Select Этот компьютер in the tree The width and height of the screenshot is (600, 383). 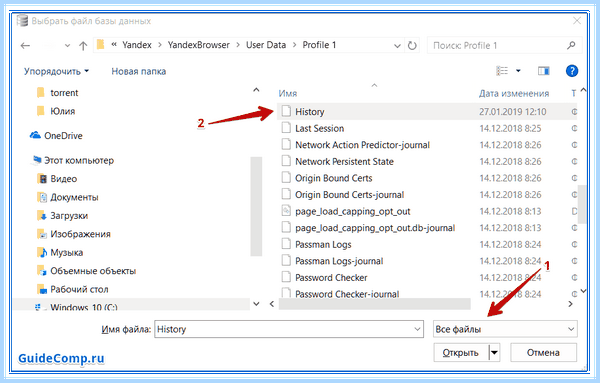tap(79, 160)
